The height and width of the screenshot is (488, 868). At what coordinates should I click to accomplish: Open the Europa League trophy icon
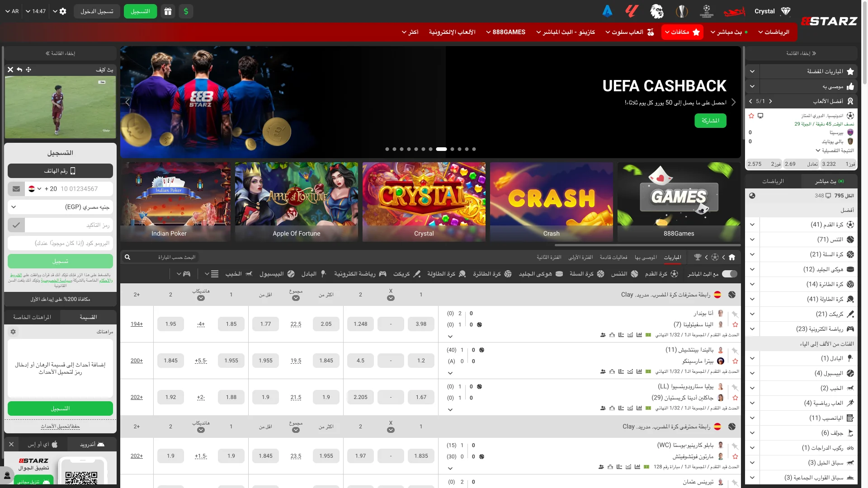tap(682, 11)
